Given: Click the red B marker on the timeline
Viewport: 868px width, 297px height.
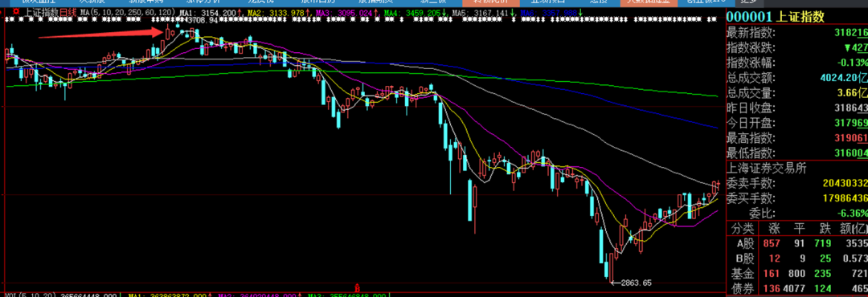Looking at the screenshot, I should [x=357, y=289].
